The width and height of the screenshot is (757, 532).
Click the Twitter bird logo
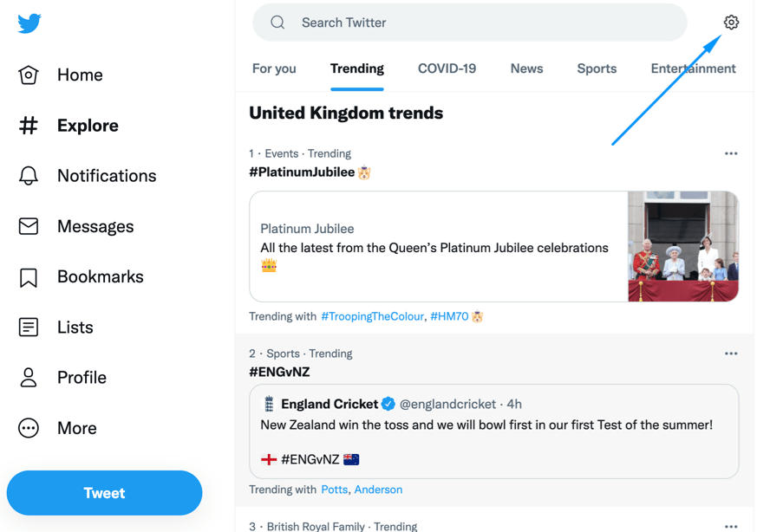coord(29,23)
